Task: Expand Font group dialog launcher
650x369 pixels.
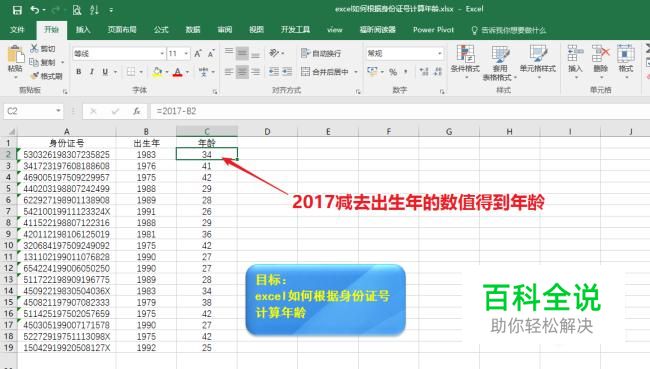Action: point(215,92)
